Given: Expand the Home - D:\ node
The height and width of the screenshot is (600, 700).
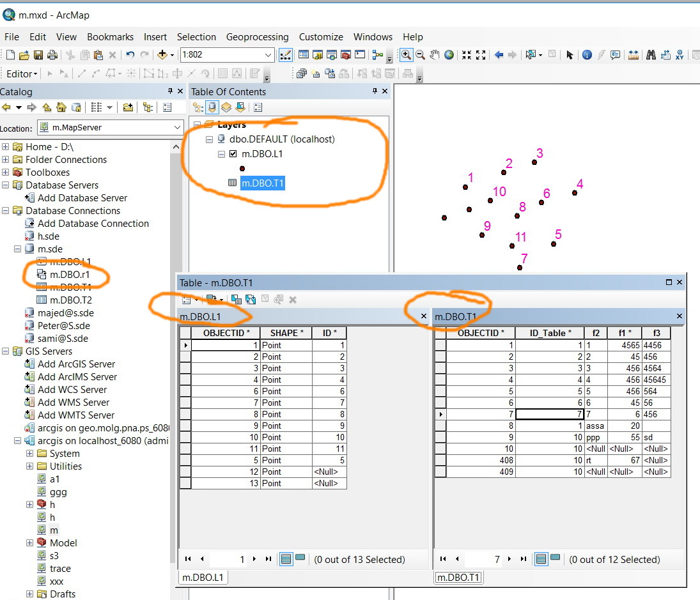Looking at the screenshot, I should click(5, 147).
